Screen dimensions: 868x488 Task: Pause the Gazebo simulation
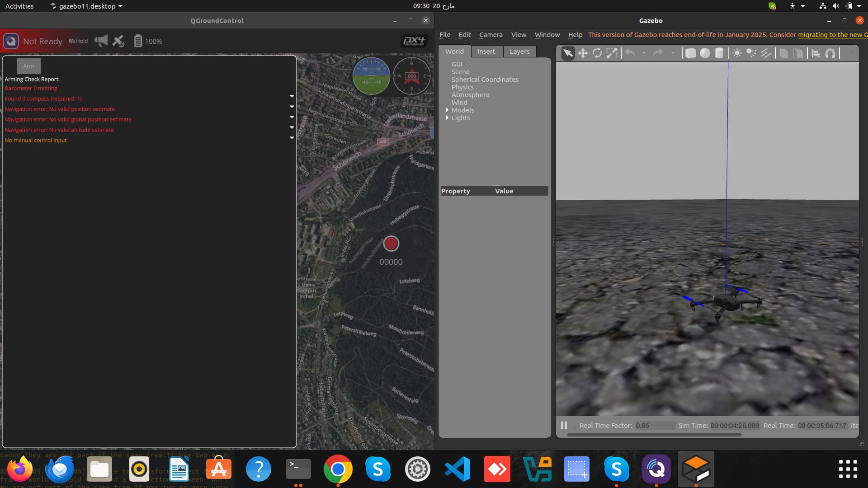coord(564,425)
